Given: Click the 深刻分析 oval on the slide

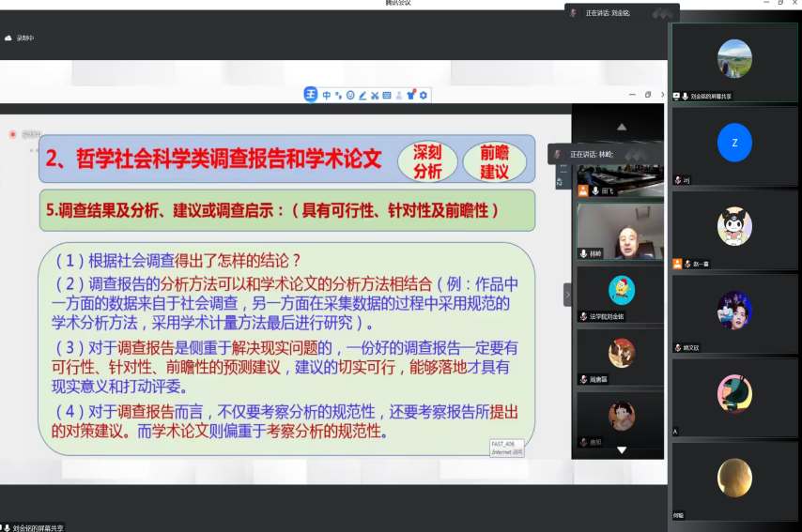Looking at the screenshot, I should click(427, 161).
